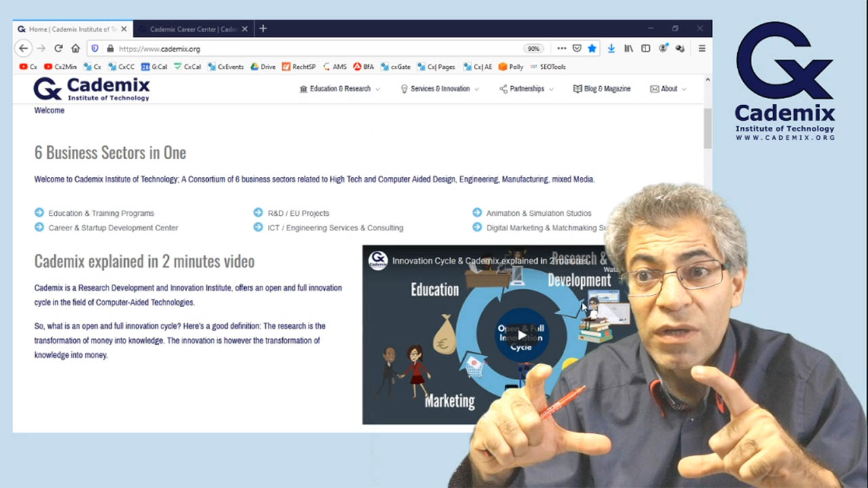Image resolution: width=868 pixels, height=488 pixels.
Task: Open the Library icon in toolbar
Action: pyautogui.click(x=629, y=48)
